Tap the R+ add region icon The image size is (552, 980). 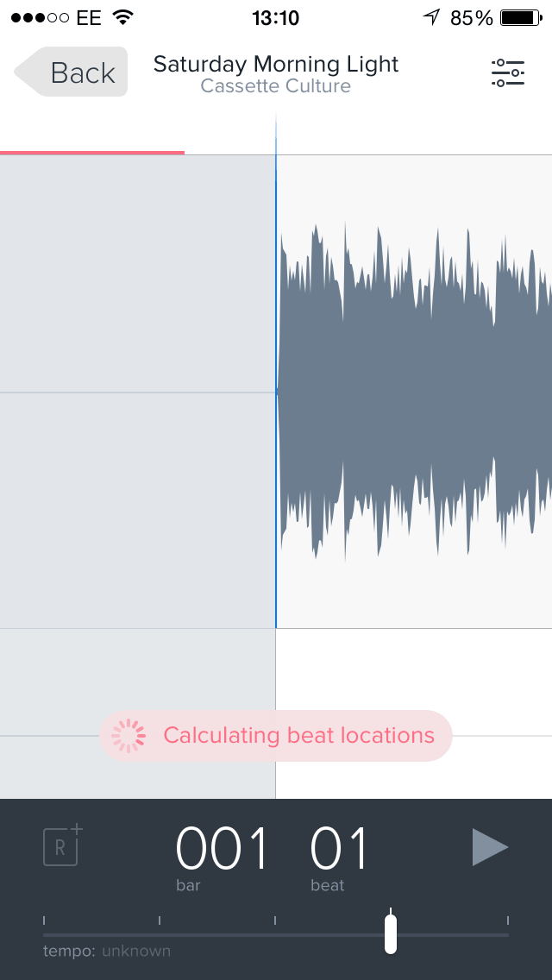pos(62,845)
